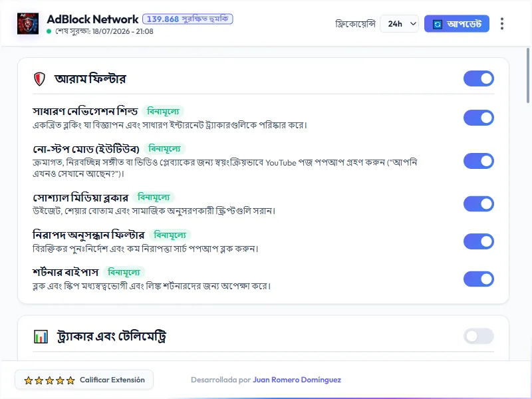The height and width of the screenshot is (399, 532).
Task: Open the 24h frequency dropdown
Action: coord(400,24)
